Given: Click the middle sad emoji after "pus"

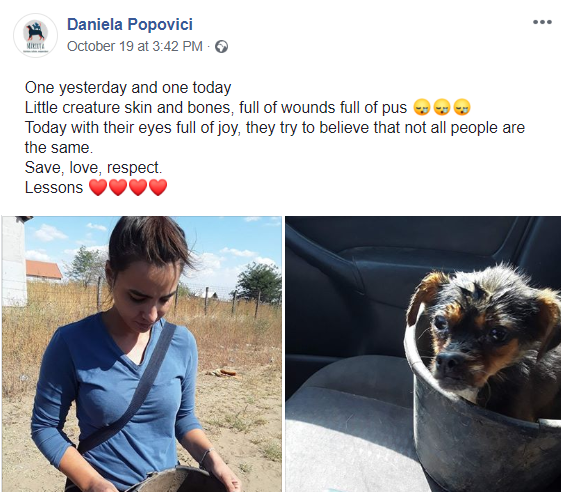Looking at the screenshot, I should [x=442, y=107].
